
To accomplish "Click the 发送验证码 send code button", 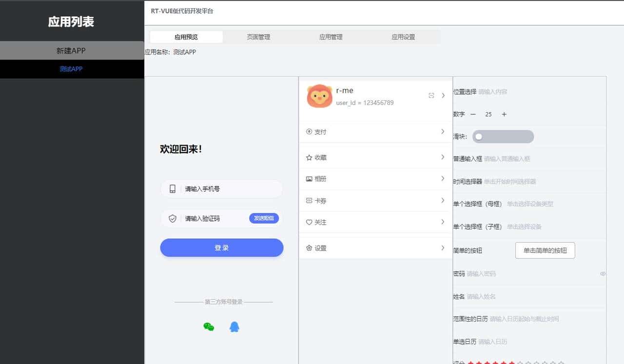I will [x=264, y=218].
